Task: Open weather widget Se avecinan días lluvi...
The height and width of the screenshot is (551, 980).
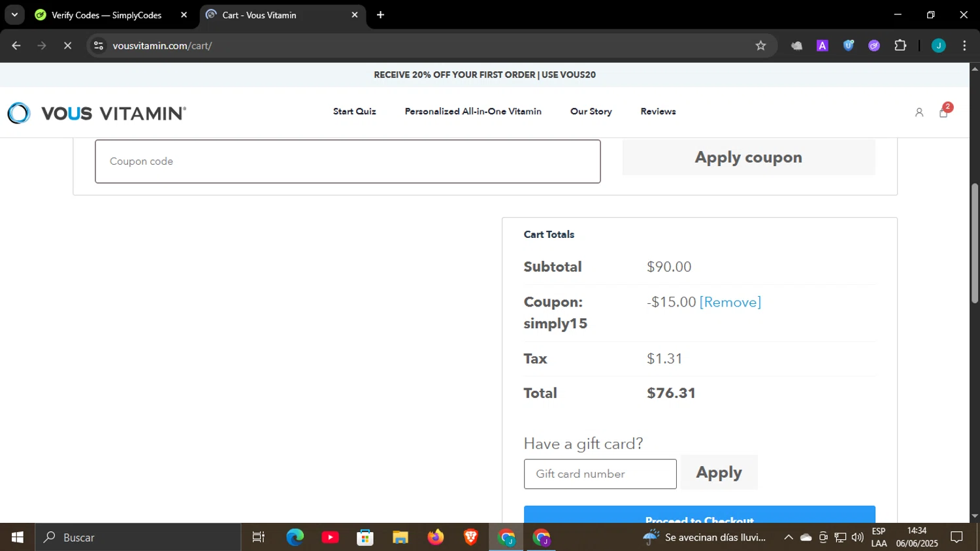Action: point(704,537)
